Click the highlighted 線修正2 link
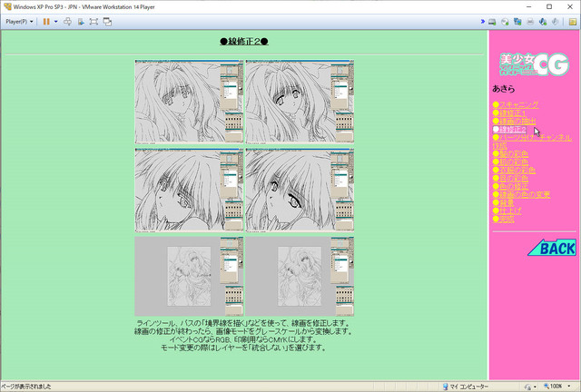 tap(509, 130)
